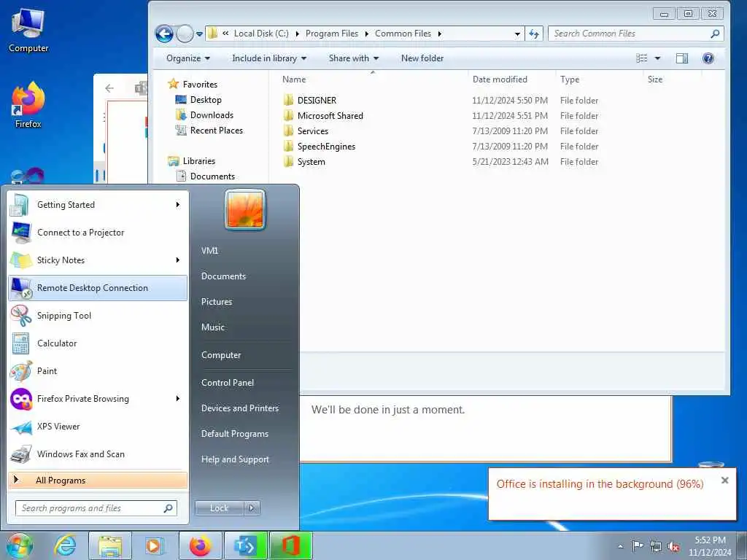Click taskbar clock showing 5:52 PM
The image size is (747, 560).
(710, 546)
